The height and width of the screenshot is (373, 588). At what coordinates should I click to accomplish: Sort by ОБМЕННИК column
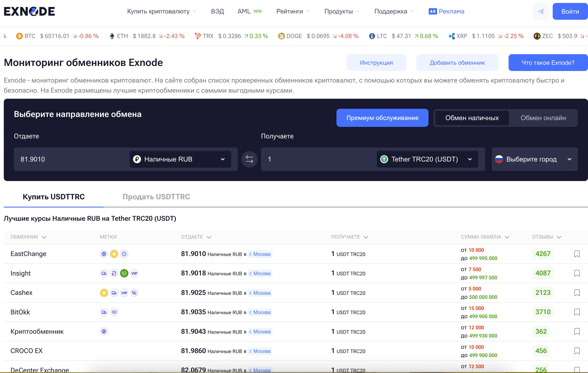[x=28, y=237]
